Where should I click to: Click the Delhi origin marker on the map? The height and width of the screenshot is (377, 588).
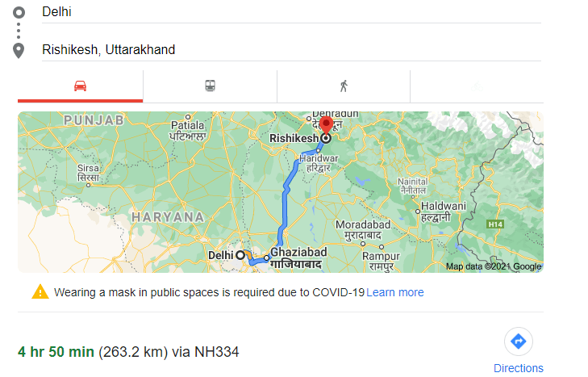tap(240, 255)
